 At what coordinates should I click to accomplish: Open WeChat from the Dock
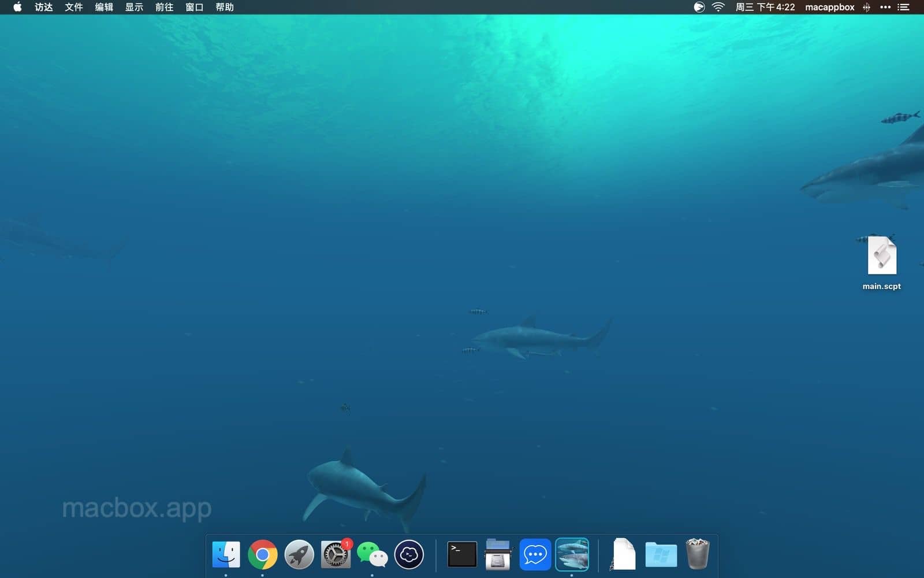372,554
